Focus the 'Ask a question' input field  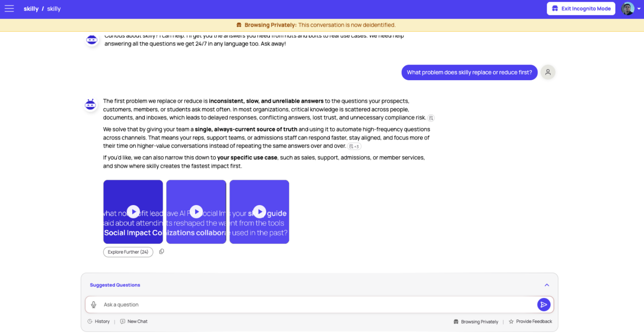tap(319, 304)
